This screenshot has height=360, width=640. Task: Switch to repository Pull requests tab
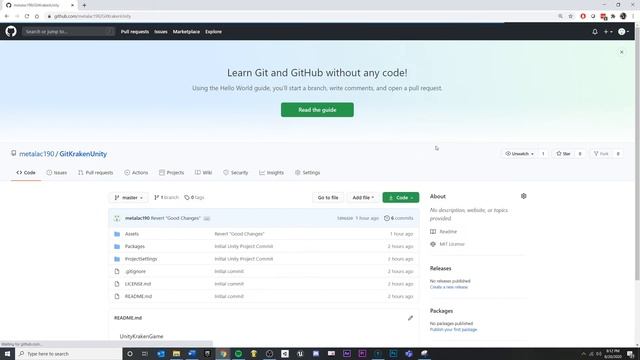[96, 173]
